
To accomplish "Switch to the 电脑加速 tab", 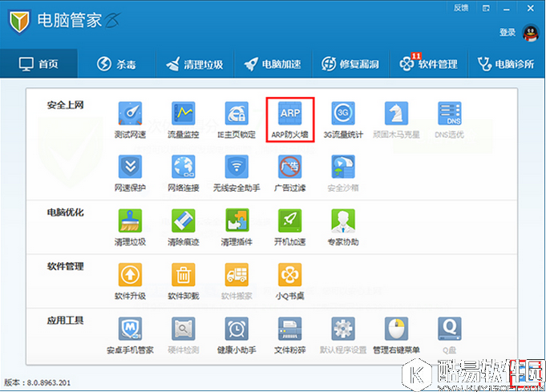I will (x=273, y=63).
